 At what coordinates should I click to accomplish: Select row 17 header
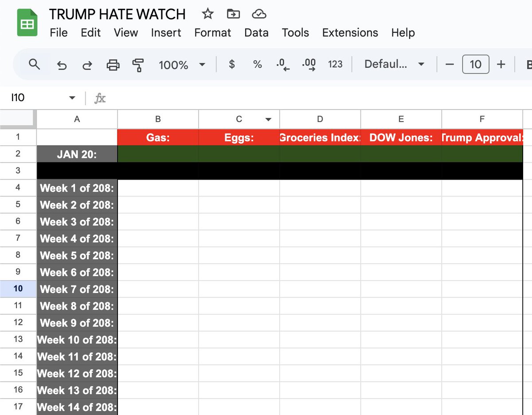(x=18, y=407)
